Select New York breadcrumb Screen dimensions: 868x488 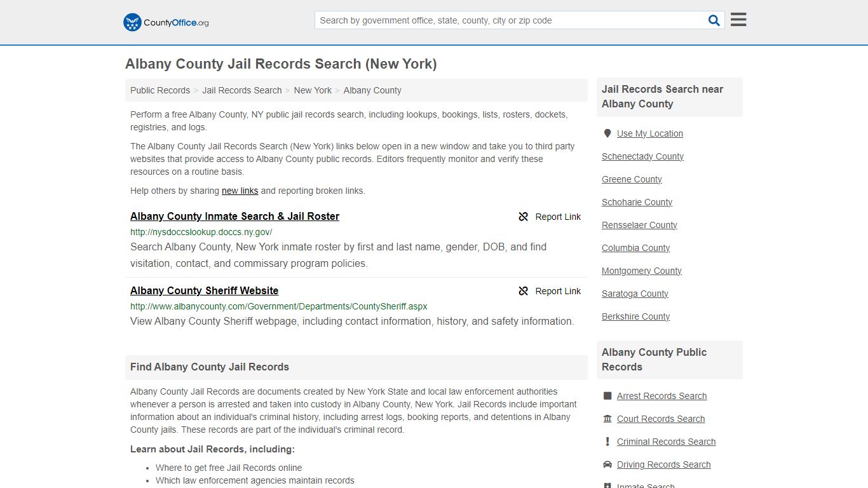pos(313,90)
